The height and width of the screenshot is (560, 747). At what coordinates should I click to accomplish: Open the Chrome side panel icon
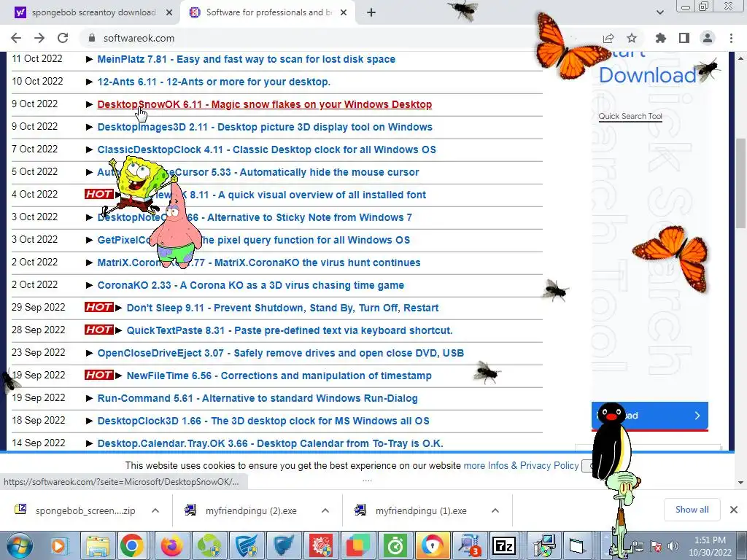(x=684, y=38)
